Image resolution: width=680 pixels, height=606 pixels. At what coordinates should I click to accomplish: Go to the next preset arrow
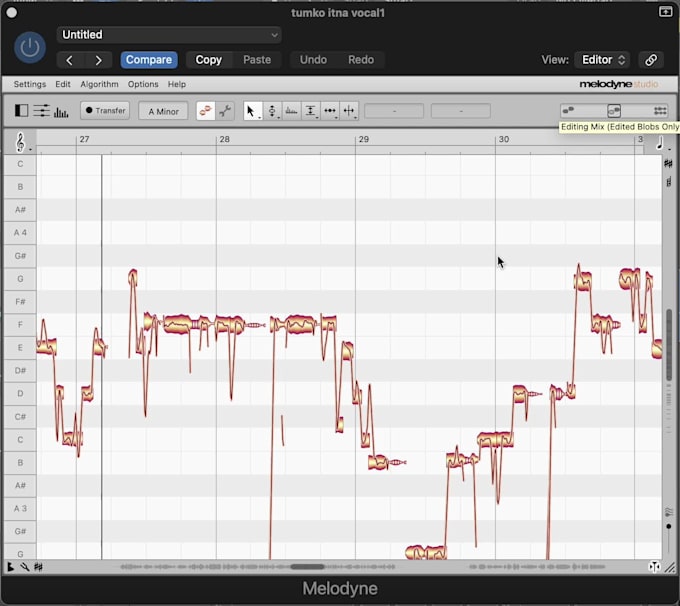pos(98,60)
